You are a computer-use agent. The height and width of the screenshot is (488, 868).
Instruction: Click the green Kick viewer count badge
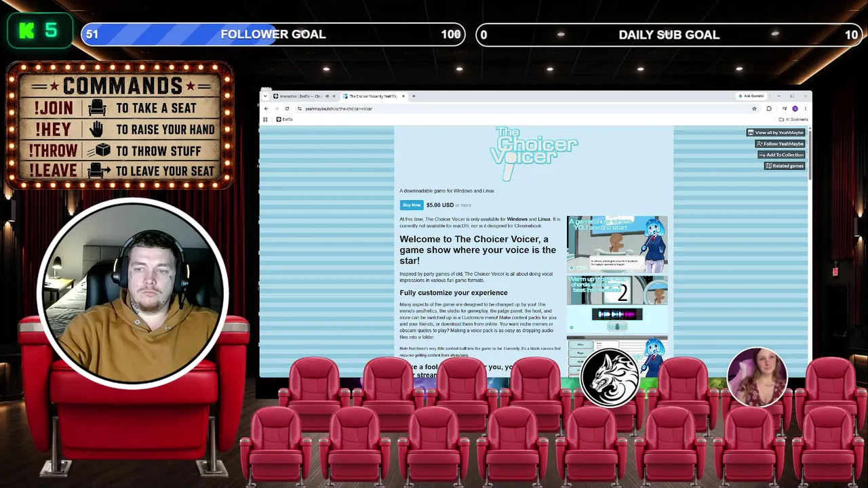(x=40, y=30)
